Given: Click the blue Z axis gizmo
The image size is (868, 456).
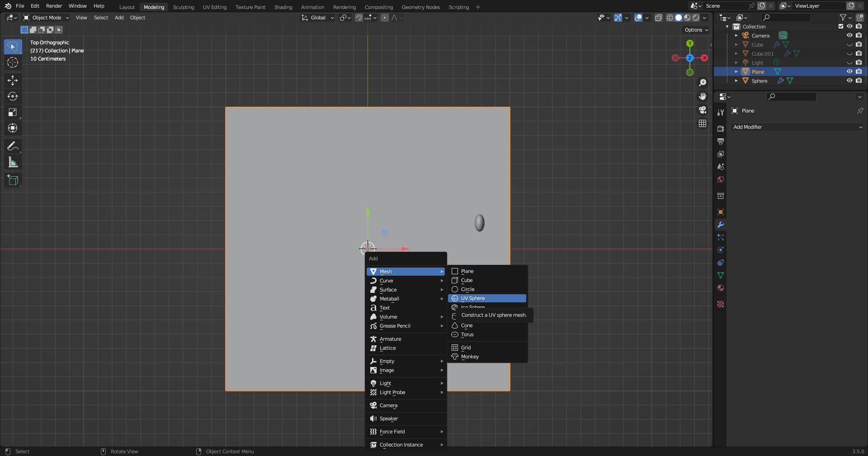Looking at the screenshot, I should point(690,58).
